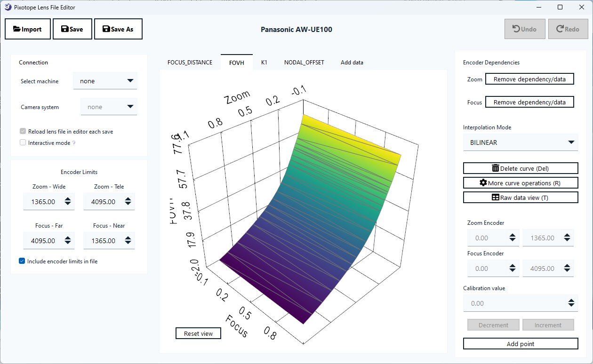The width and height of the screenshot is (593, 364).
Task: Click the Interactive mode help question mark
Action: click(73, 143)
